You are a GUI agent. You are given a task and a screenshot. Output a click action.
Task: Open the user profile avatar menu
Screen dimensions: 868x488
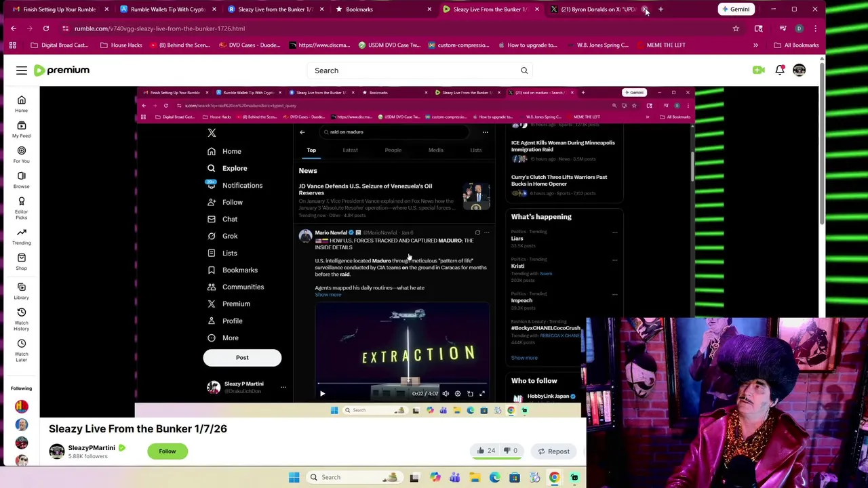click(x=800, y=70)
